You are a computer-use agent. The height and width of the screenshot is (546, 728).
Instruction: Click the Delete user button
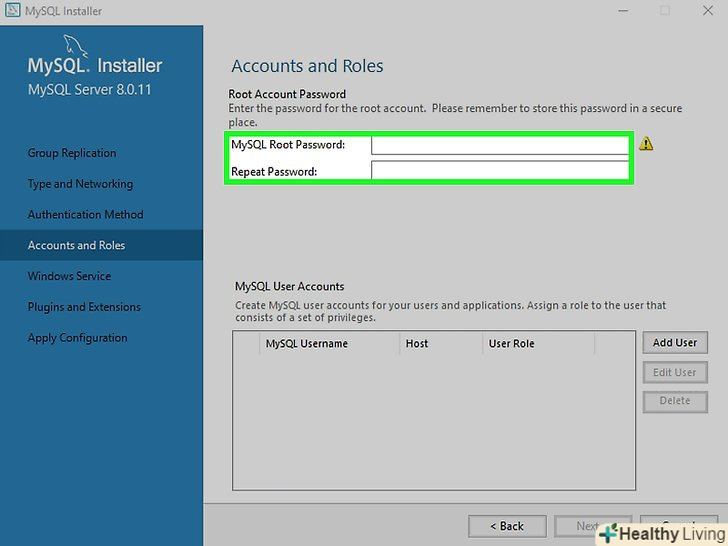click(x=675, y=401)
